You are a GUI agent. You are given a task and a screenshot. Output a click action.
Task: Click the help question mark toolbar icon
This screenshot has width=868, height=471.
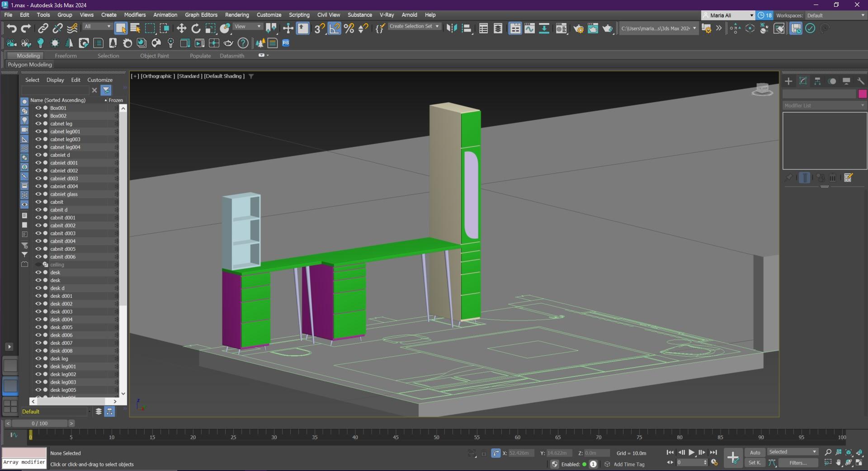[243, 43]
